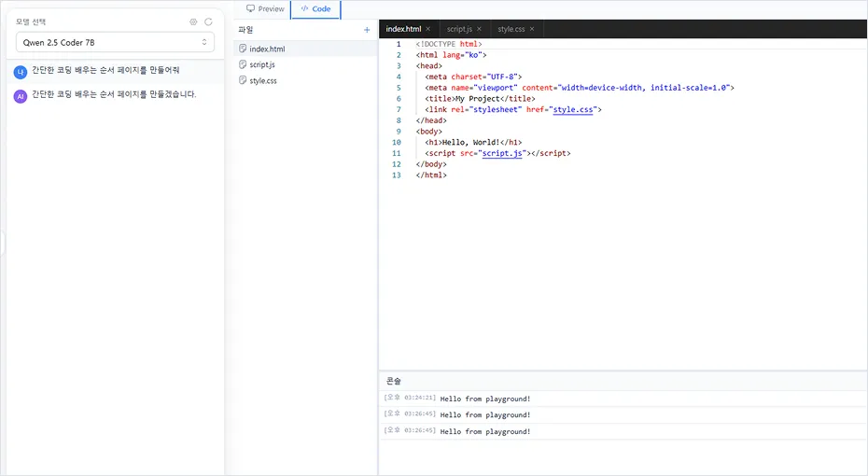Click the style.css link in code

click(573, 109)
